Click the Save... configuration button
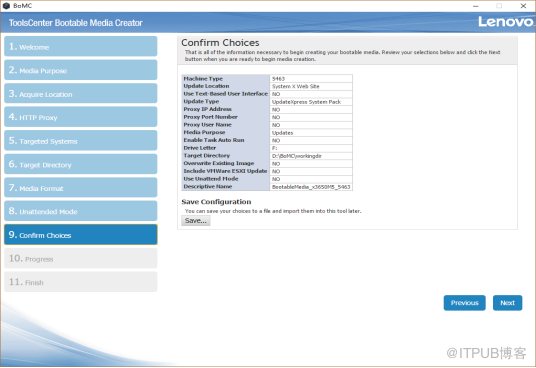 (196, 221)
